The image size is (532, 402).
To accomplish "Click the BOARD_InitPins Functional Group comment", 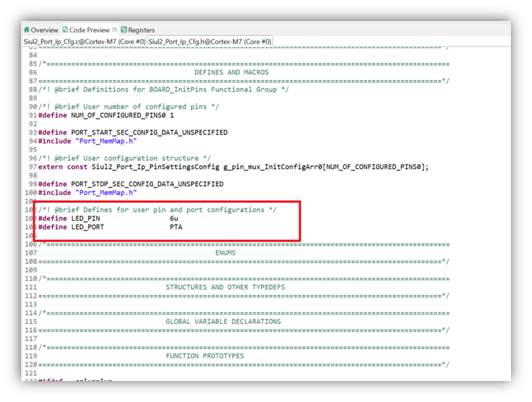I will coord(164,89).
